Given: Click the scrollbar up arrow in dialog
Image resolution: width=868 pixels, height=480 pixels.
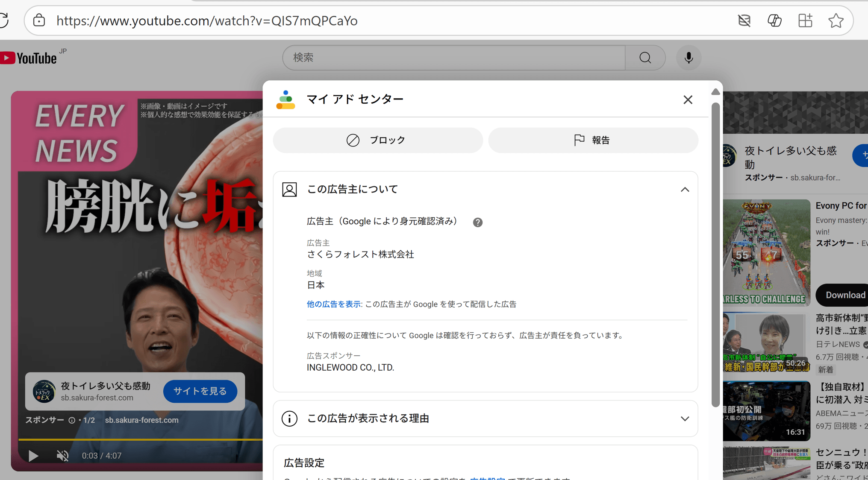Looking at the screenshot, I should tap(715, 92).
